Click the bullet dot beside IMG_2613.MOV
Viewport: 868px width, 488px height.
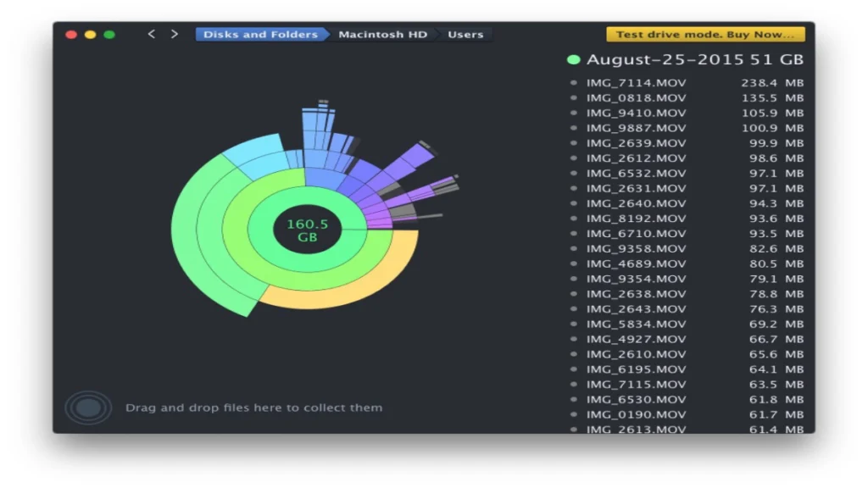pos(574,430)
